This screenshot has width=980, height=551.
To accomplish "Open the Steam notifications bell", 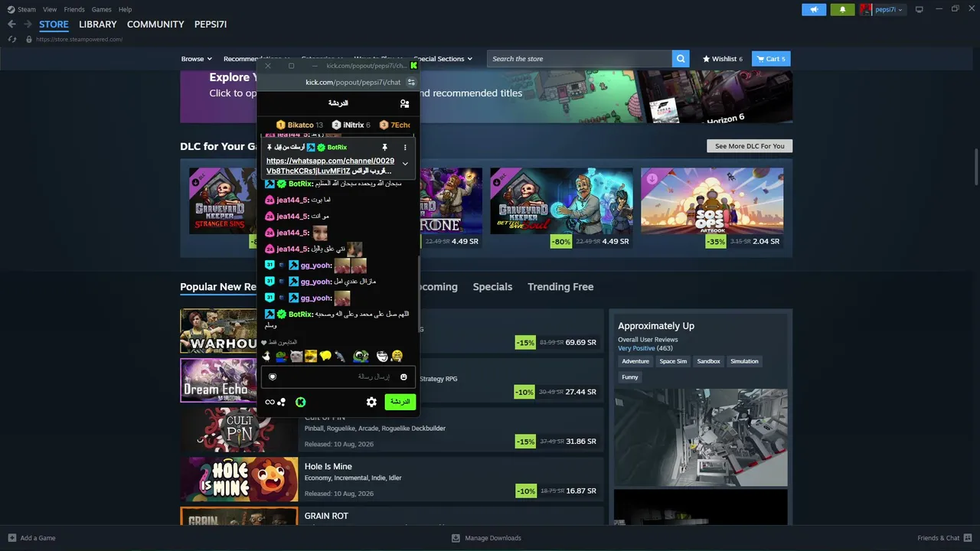I will pyautogui.click(x=843, y=9).
